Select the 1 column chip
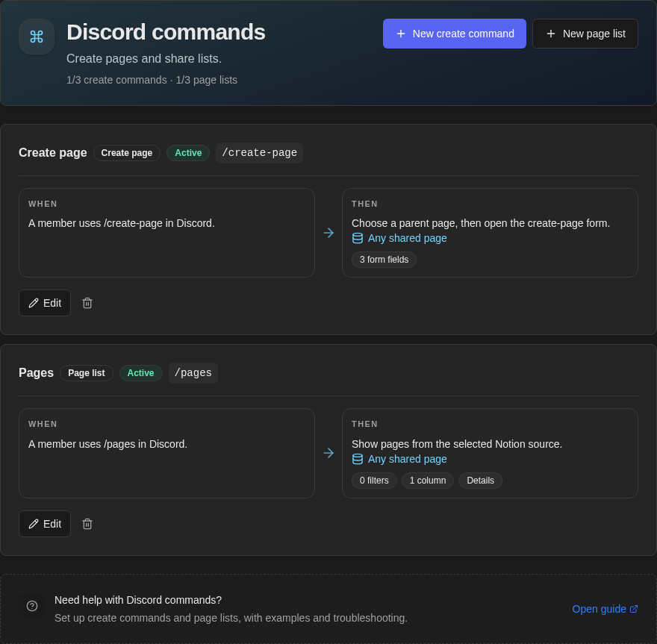Viewport: 657px width, 644px height. (x=427, y=481)
